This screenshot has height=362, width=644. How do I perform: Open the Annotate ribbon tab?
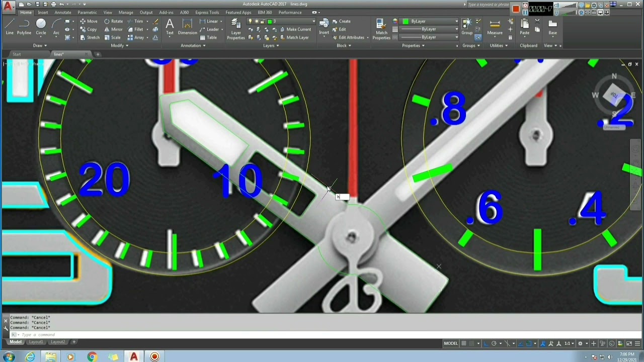(63, 13)
